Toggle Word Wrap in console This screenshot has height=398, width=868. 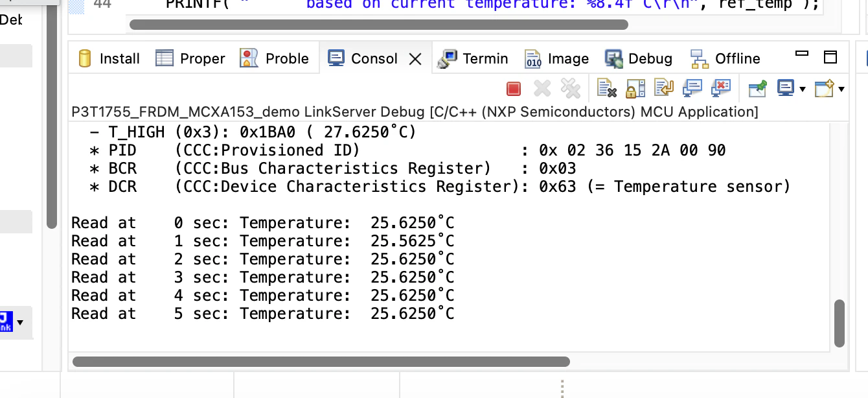click(664, 89)
